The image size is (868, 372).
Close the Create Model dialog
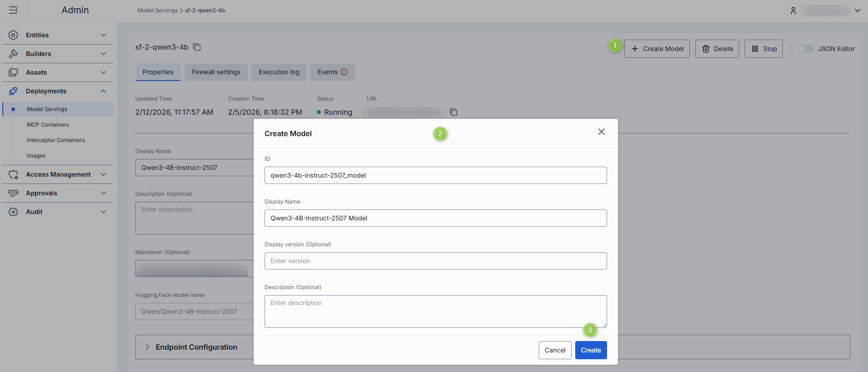[601, 132]
